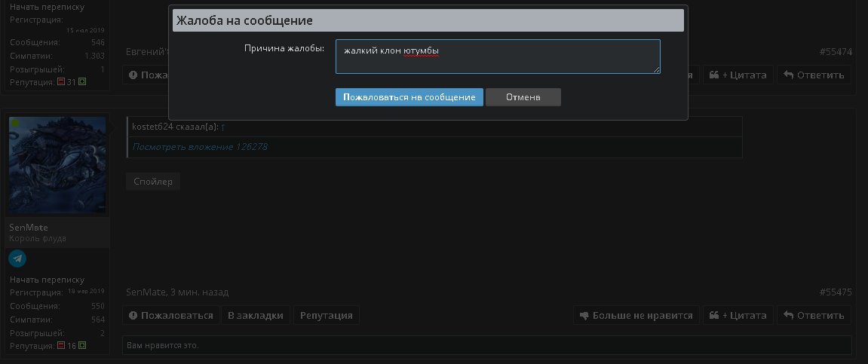
Task: Open SenMate's avatar image
Action: 57,165
